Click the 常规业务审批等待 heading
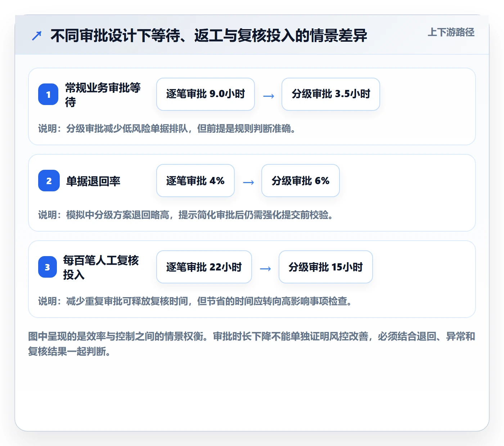Viewport: 504px width, 446px height. pos(103,95)
